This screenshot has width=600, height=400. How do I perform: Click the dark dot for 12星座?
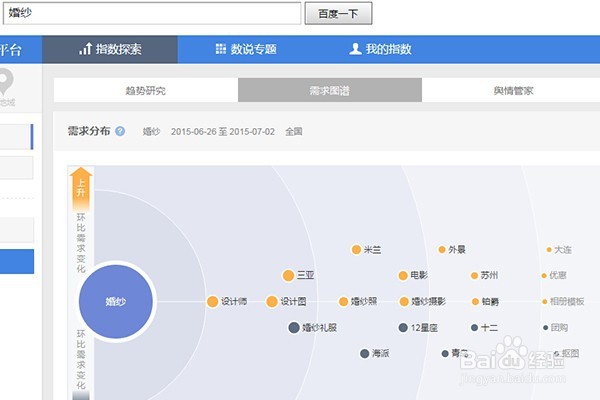403,328
